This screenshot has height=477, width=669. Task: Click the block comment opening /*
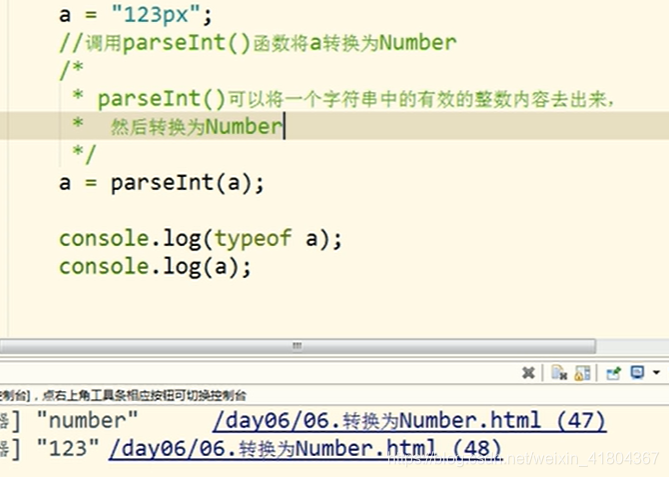pos(71,70)
